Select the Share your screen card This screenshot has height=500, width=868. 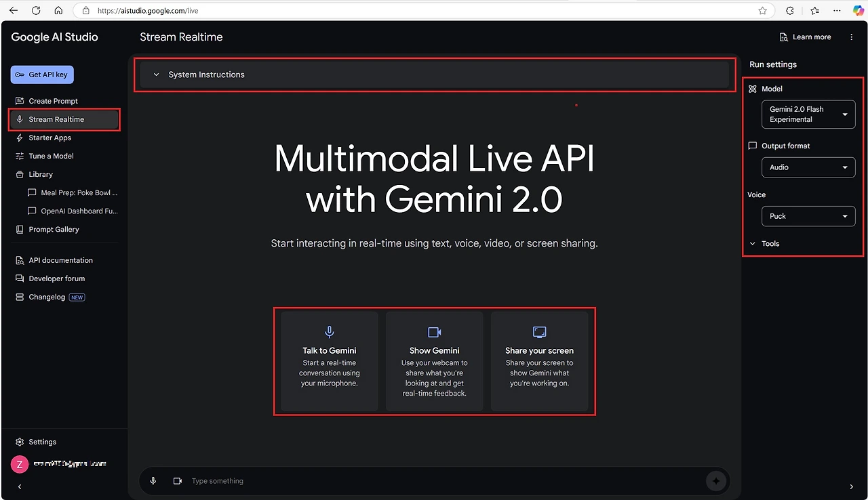coord(540,361)
